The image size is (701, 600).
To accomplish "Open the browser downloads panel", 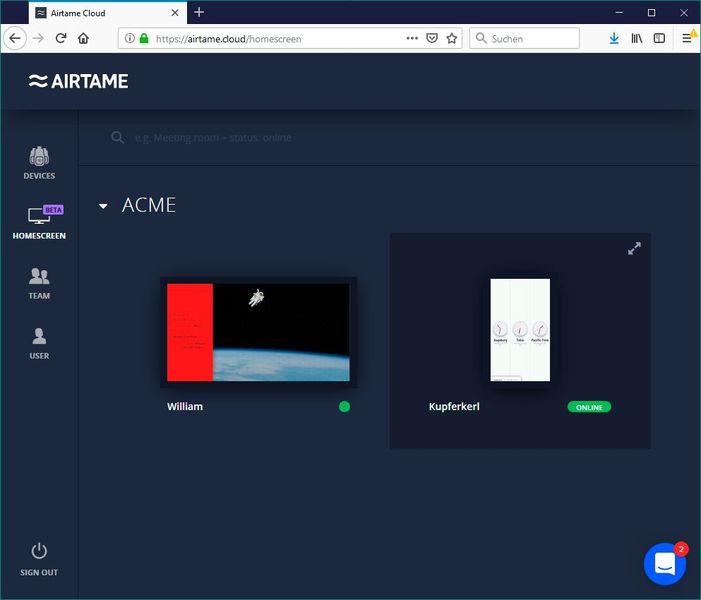I will 614,38.
